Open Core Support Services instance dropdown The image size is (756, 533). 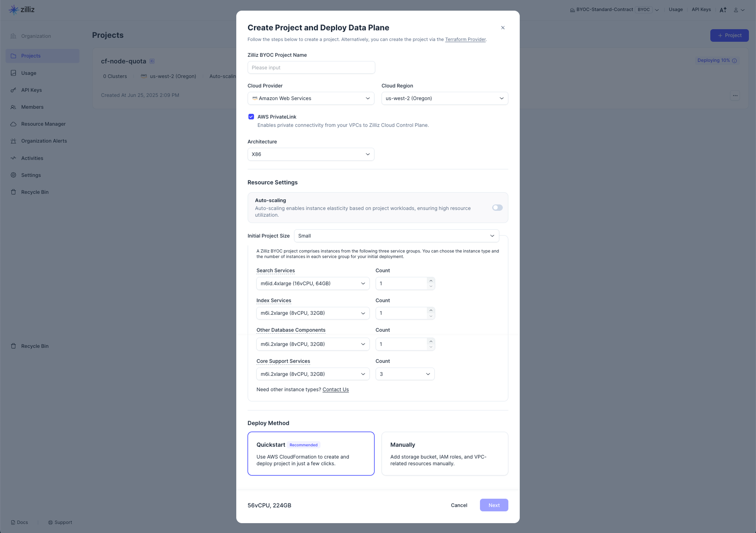tap(313, 374)
